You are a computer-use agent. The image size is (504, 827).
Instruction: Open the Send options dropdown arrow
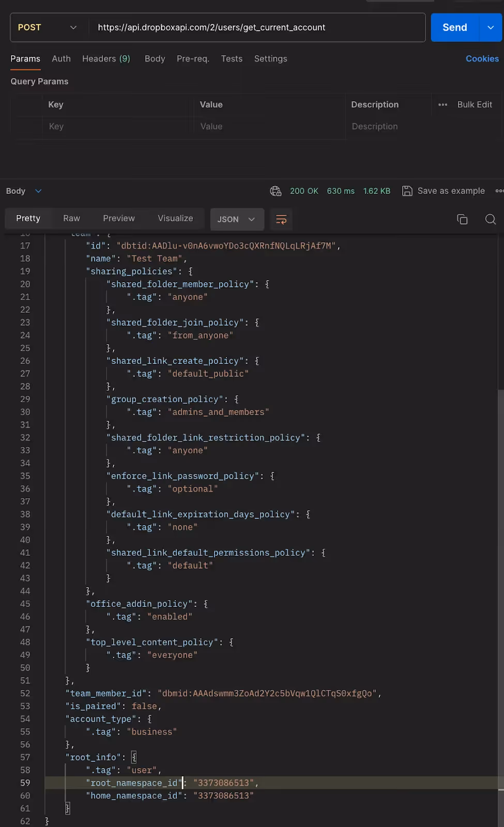(x=491, y=27)
